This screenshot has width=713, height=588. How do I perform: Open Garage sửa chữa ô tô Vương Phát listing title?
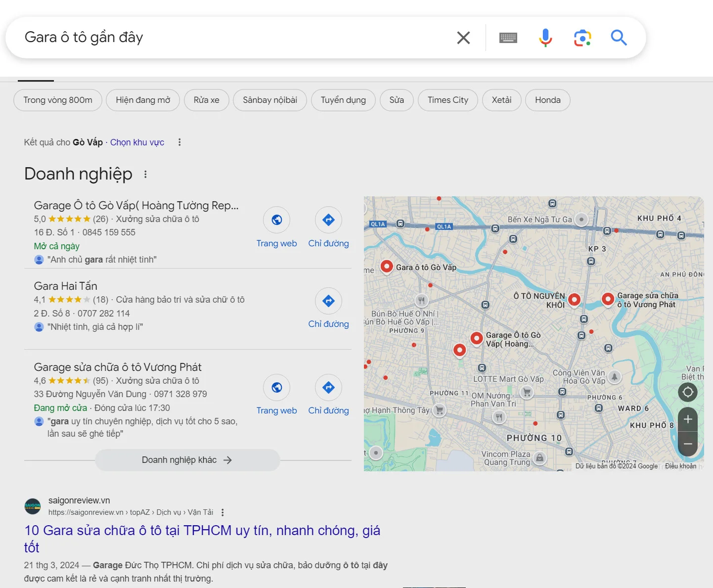click(x=118, y=367)
